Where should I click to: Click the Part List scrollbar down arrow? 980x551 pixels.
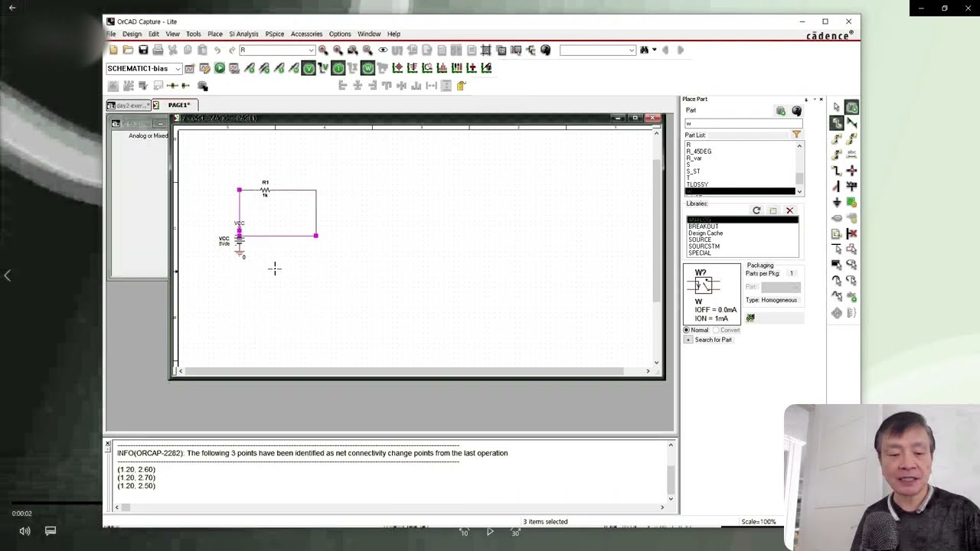click(x=799, y=191)
